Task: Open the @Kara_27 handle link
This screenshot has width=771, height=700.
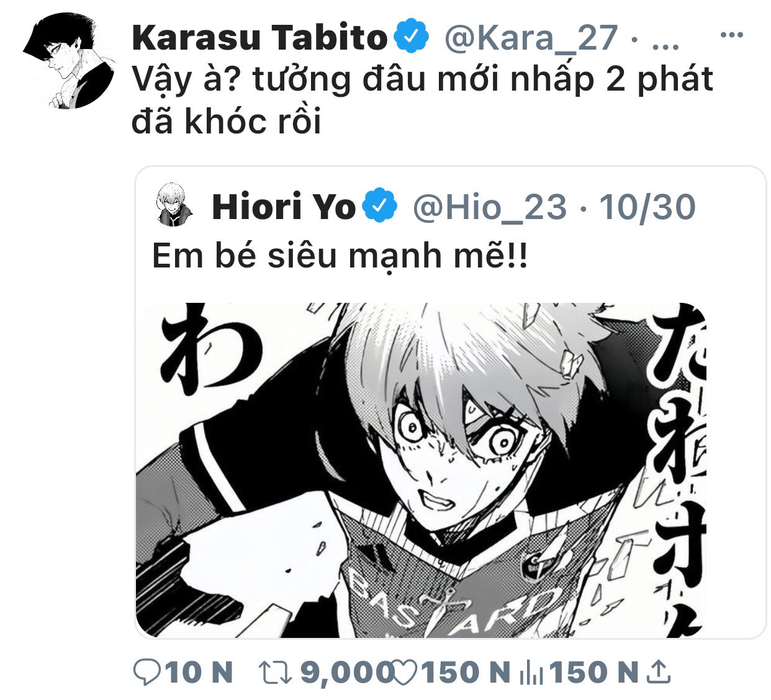Action: click(x=531, y=38)
